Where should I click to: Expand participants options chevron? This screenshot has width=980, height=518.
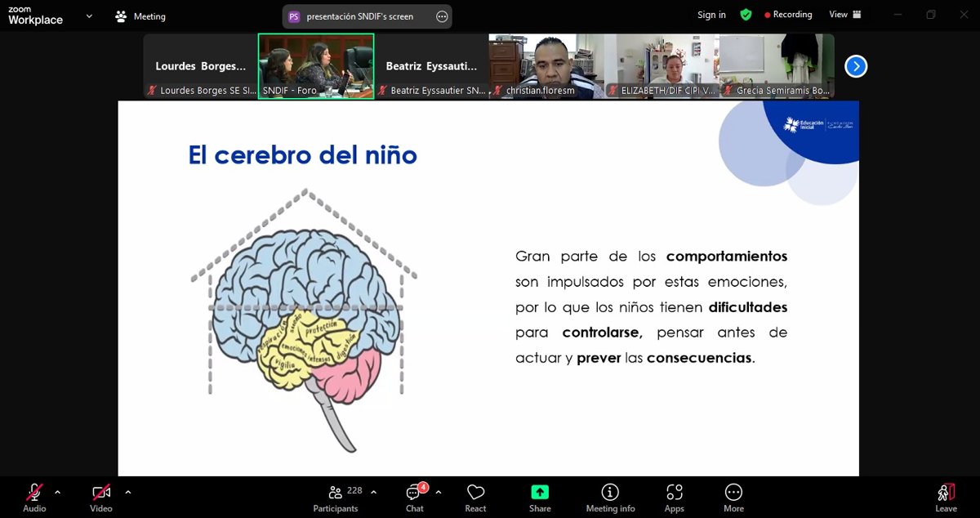point(373,492)
